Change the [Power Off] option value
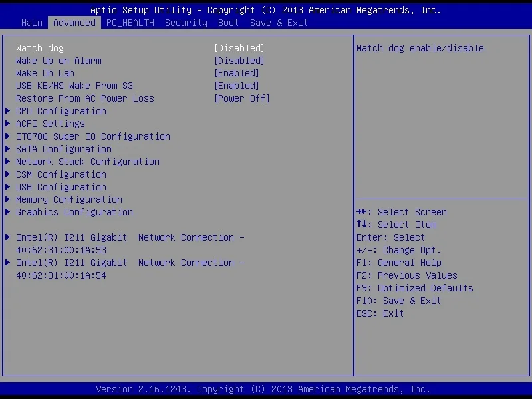Viewport: 532px width, 399px height. 242,98
